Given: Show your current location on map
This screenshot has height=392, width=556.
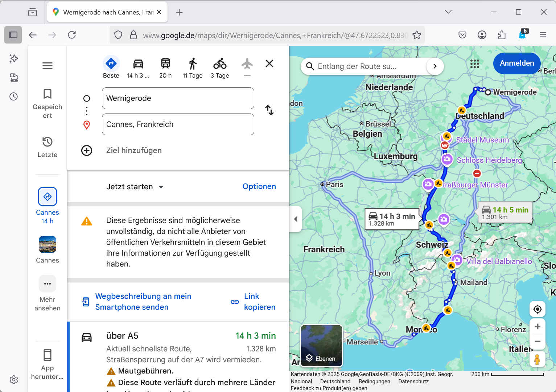Looking at the screenshot, I should click(x=538, y=309).
